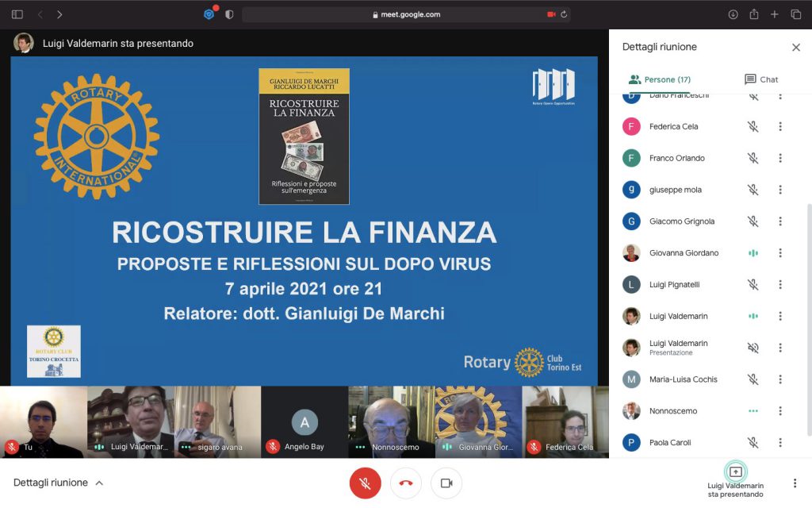
Task: Turn off your camera
Action: pyautogui.click(x=446, y=483)
